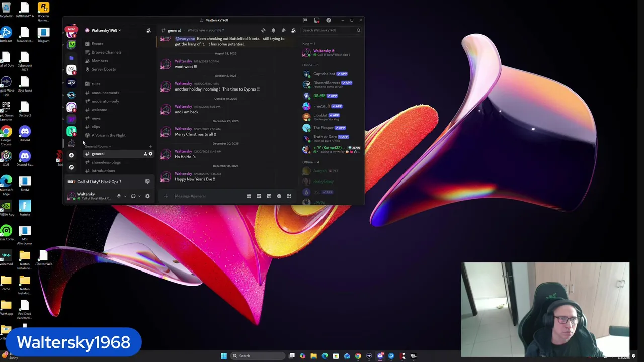Viewport: 644px width, 362px height.
Task: Click the flag icon in the Discord title bar
Action: (305, 20)
